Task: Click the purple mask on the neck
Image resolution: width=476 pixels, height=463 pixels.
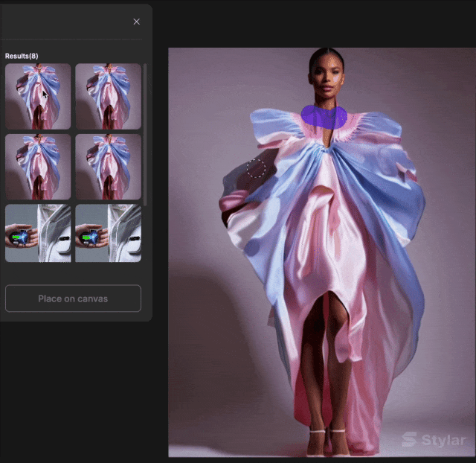Action: click(324, 116)
